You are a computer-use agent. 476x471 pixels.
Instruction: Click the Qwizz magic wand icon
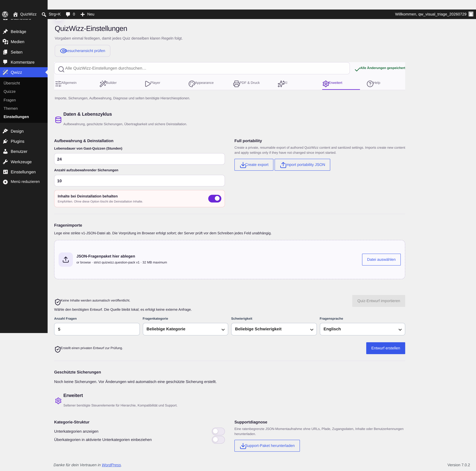tap(5, 72)
